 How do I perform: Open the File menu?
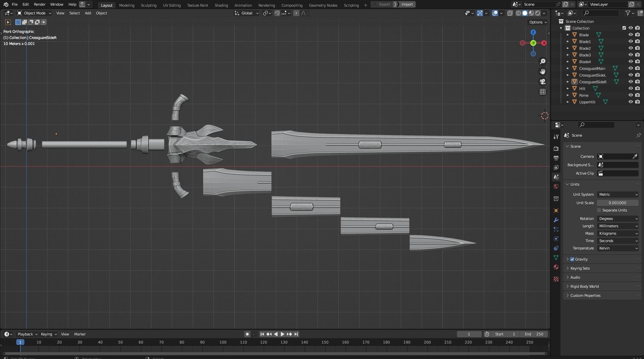coord(14,4)
